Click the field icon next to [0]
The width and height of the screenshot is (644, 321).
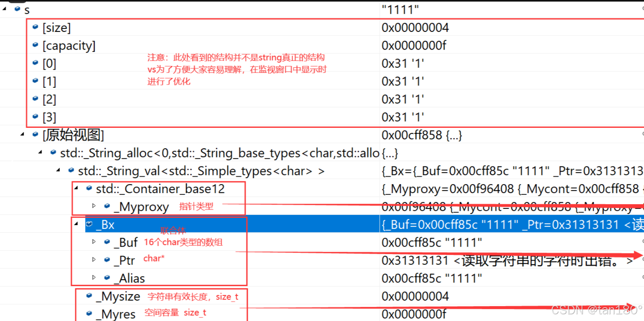pos(35,63)
